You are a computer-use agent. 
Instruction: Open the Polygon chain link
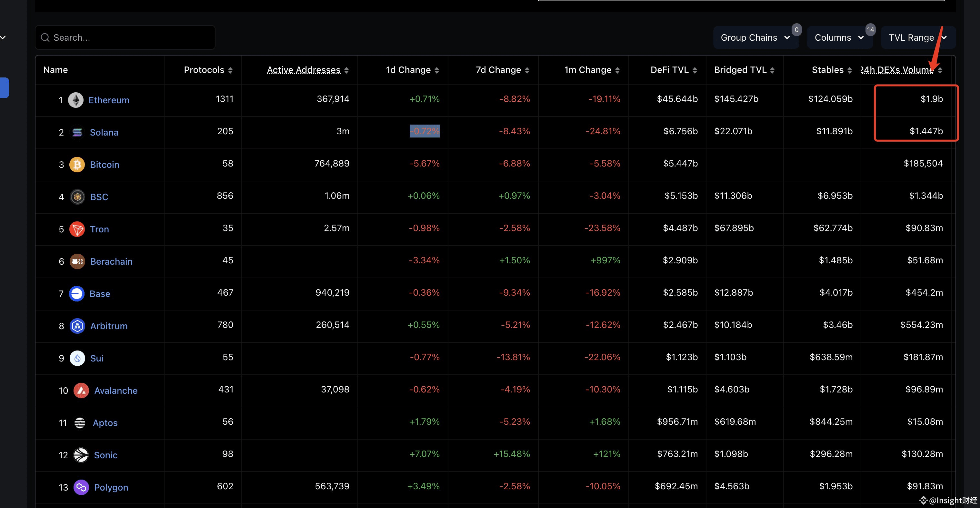pyautogui.click(x=111, y=487)
